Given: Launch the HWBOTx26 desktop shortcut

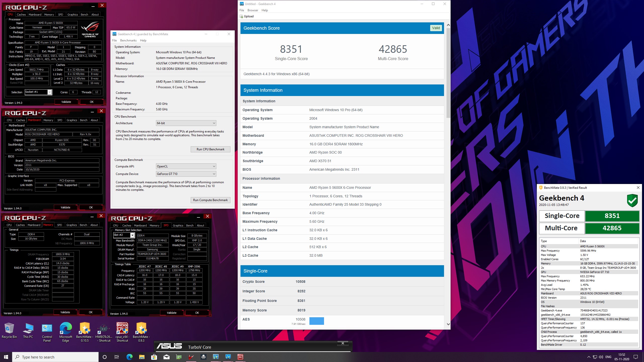Looking at the screenshot, I should click(104, 332).
